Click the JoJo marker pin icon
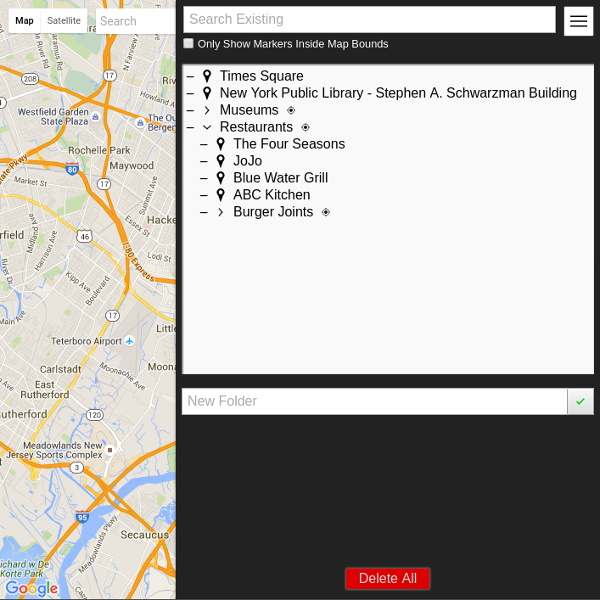 coord(221,161)
